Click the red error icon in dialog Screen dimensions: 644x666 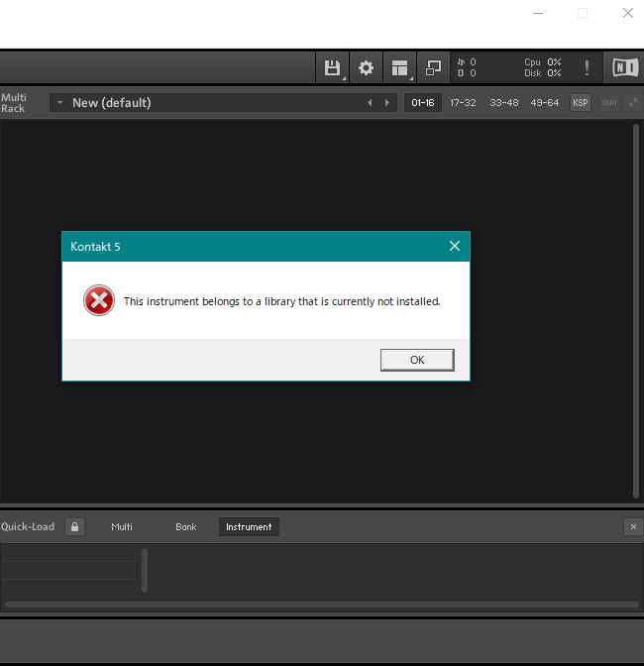click(99, 300)
